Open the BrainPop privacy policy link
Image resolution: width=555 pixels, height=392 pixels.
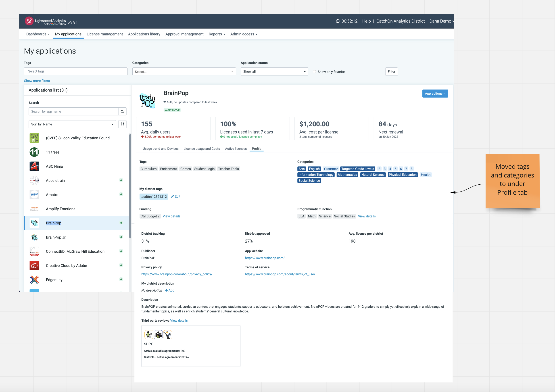[177, 274]
